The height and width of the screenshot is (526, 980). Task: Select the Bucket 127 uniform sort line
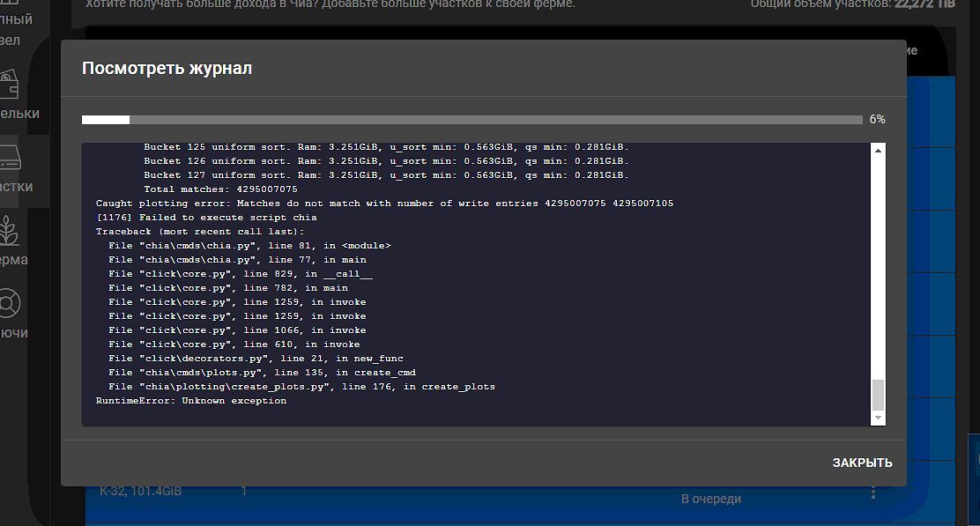386,175
